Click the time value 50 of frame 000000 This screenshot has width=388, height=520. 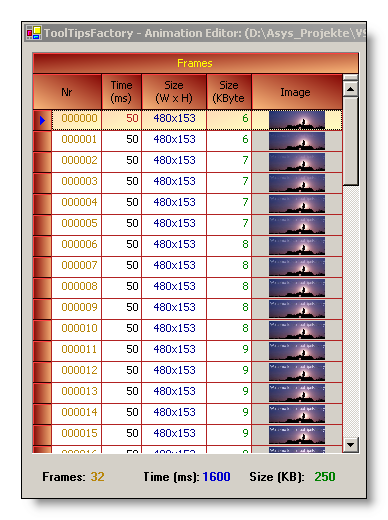pyautogui.click(x=132, y=118)
